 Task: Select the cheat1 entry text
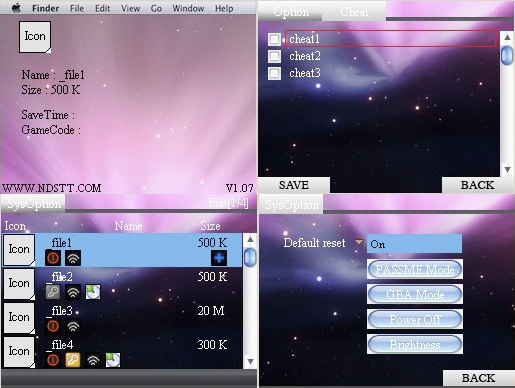tap(304, 39)
